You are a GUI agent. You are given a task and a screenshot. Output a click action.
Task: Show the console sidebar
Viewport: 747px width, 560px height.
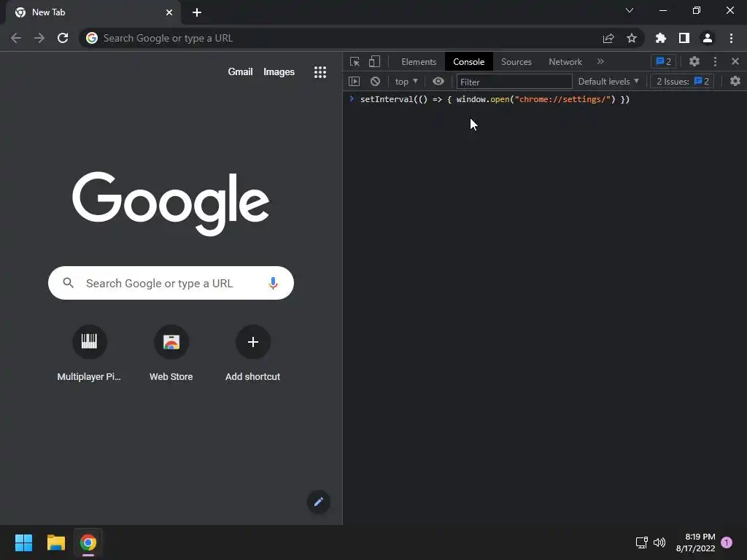[x=354, y=82]
